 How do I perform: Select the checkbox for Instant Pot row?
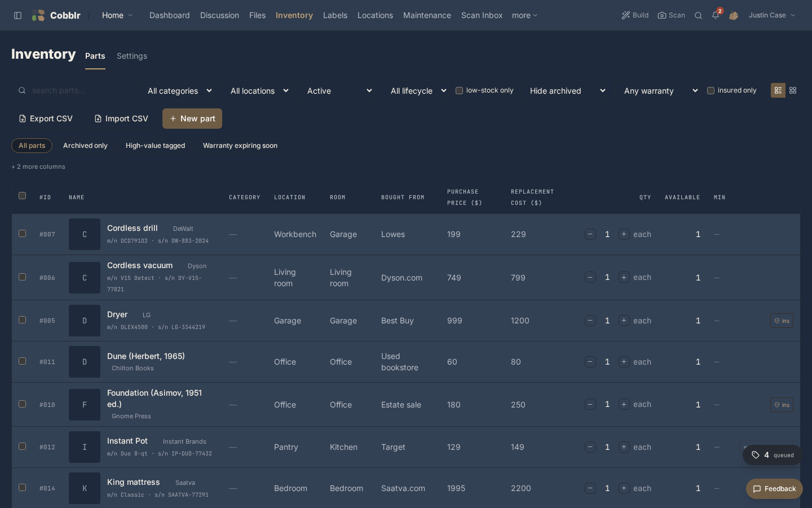coord(23,446)
